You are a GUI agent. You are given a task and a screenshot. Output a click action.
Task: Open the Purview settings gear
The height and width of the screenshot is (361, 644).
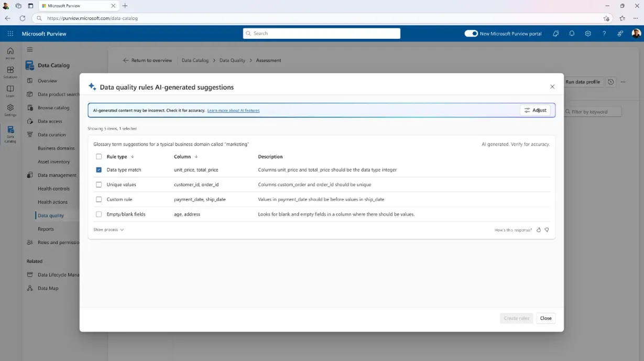click(588, 34)
